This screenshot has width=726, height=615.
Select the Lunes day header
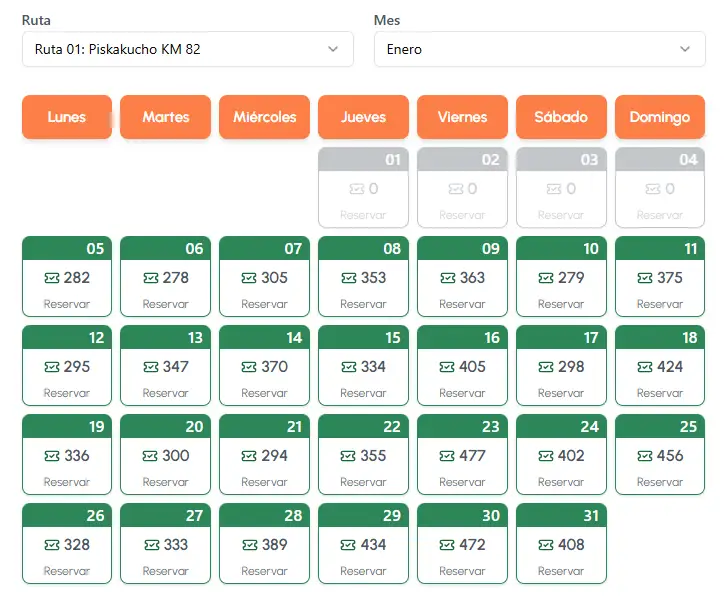[x=67, y=117]
